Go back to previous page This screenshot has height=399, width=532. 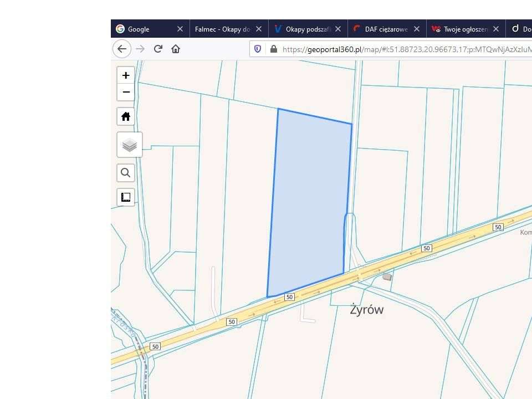[x=122, y=49]
